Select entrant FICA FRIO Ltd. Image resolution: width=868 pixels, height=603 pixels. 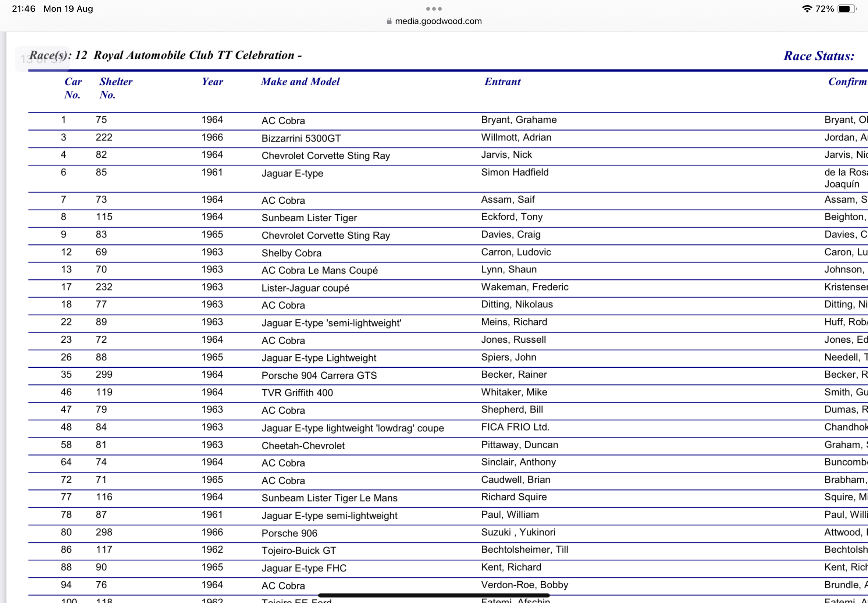click(x=515, y=427)
